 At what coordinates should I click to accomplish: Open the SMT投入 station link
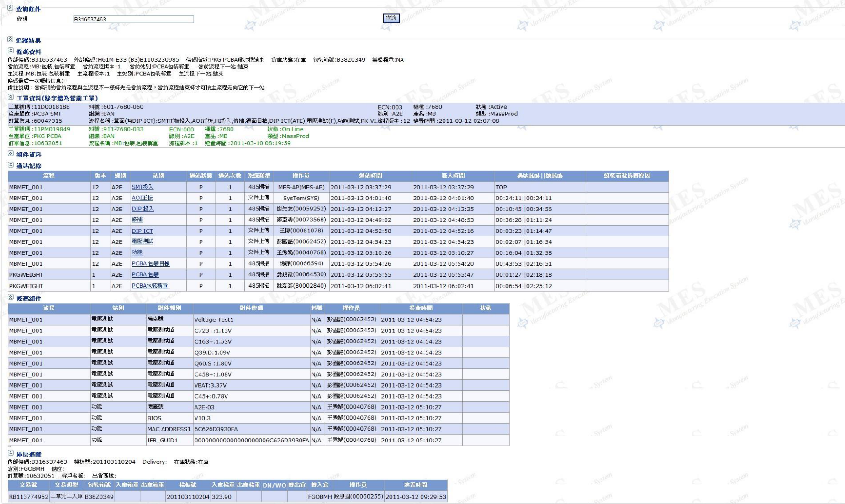click(x=143, y=187)
